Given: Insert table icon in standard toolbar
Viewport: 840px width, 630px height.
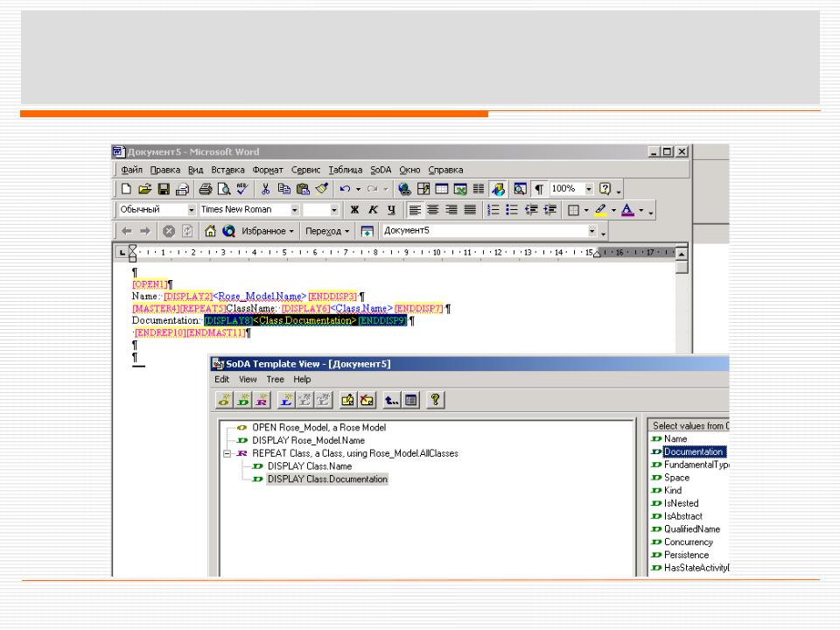Looking at the screenshot, I should pyautogui.click(x=442, y=189).
